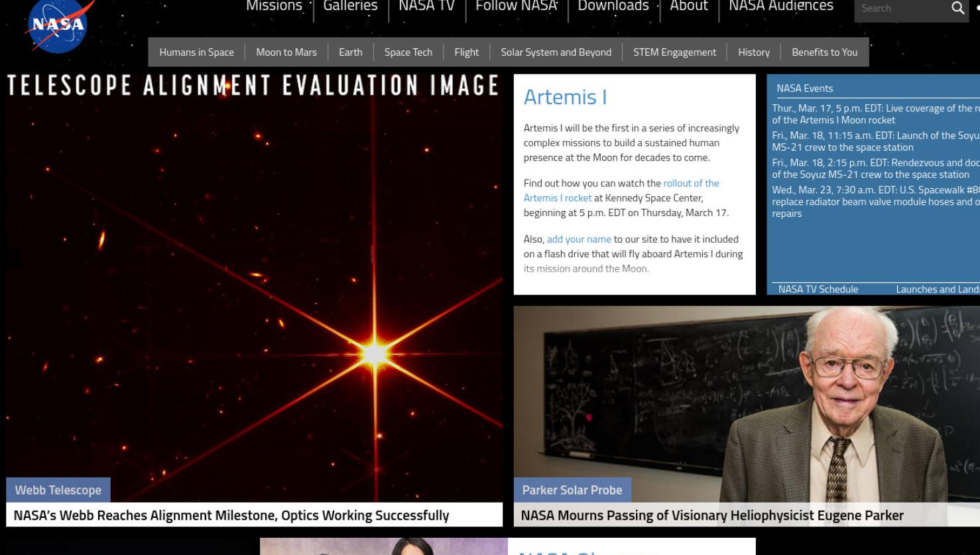Image resolution: width=980 pixels, height=555 pixels.
Task: Click the Wed., Mar. 23 spacewalk event
Action: click(x=876, y=202)
